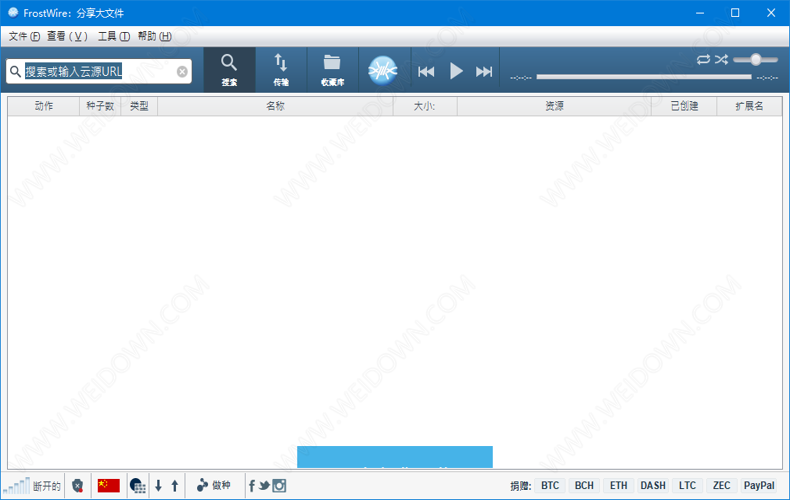Open the 文件 (File) menu
The width and height of the screenshot is (790, 500).
24,36
